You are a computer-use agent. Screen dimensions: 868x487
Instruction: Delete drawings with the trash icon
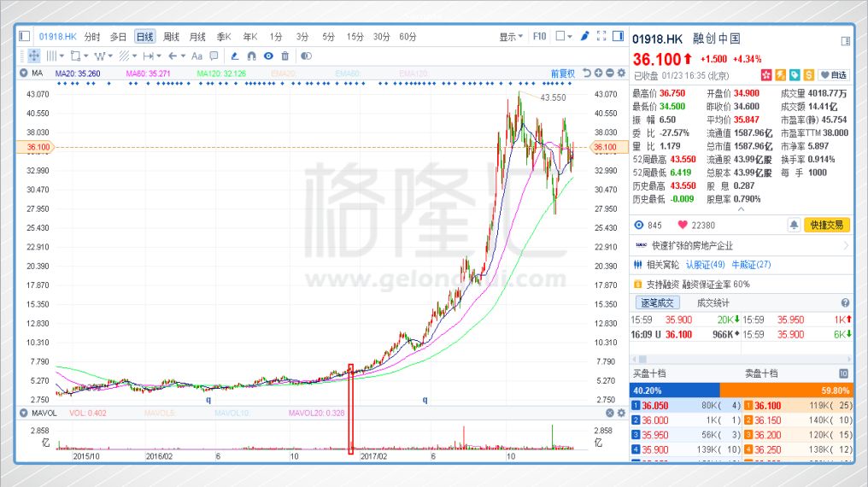click(285, 56)
